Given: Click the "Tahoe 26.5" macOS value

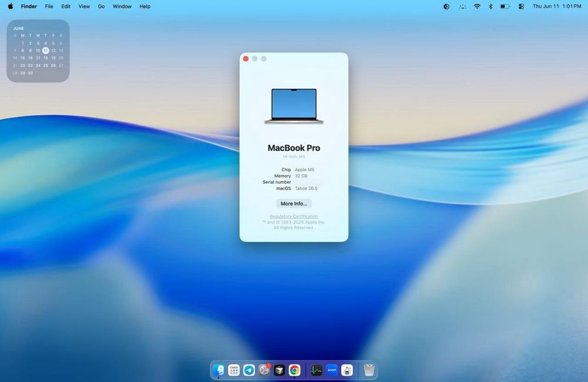Looking at the screenshot, I should [x=306, y=188].
